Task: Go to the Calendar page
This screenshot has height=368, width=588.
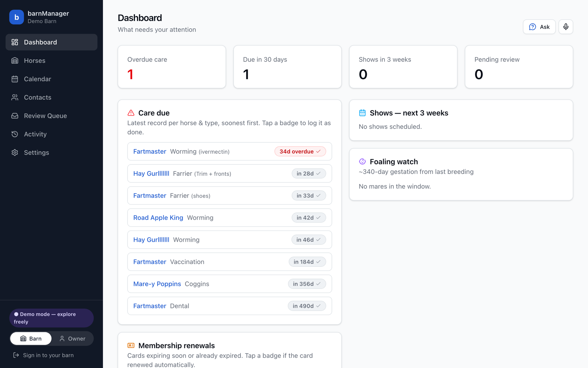Action: click(51, 79)
